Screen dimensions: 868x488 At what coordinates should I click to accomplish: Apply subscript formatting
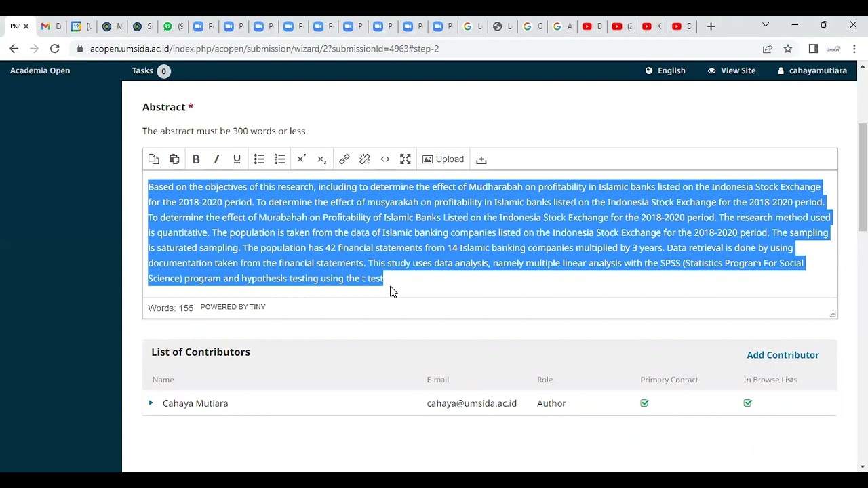tap(321, 159)
